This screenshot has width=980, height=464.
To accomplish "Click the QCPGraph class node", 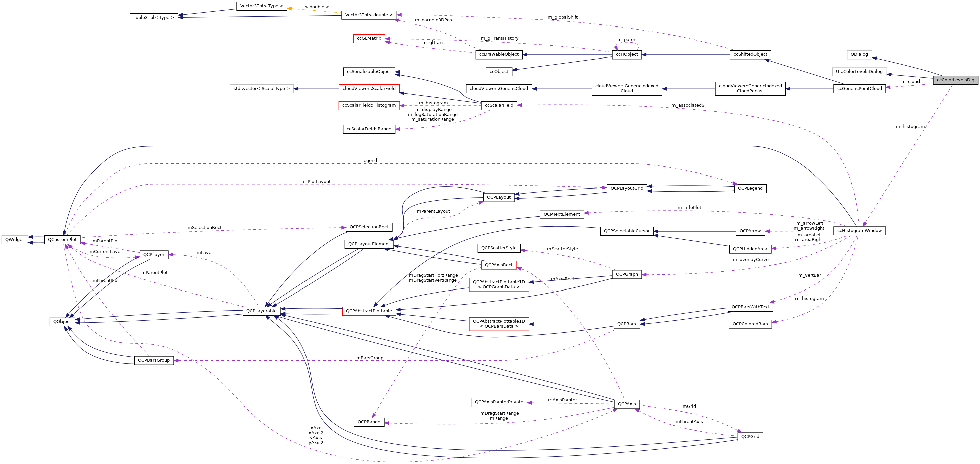I will tap(628, 274).
